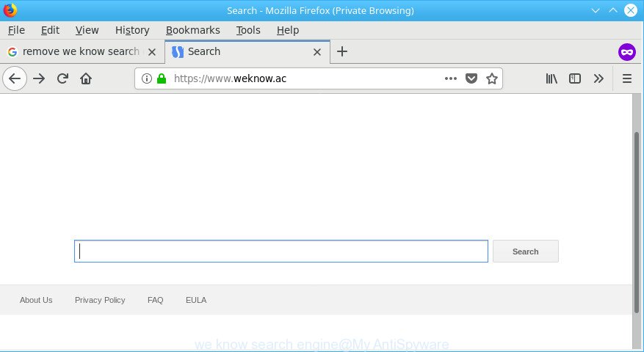Open the Tools menu
Screen dimensions: 644x352
click(x=248, y=30)
